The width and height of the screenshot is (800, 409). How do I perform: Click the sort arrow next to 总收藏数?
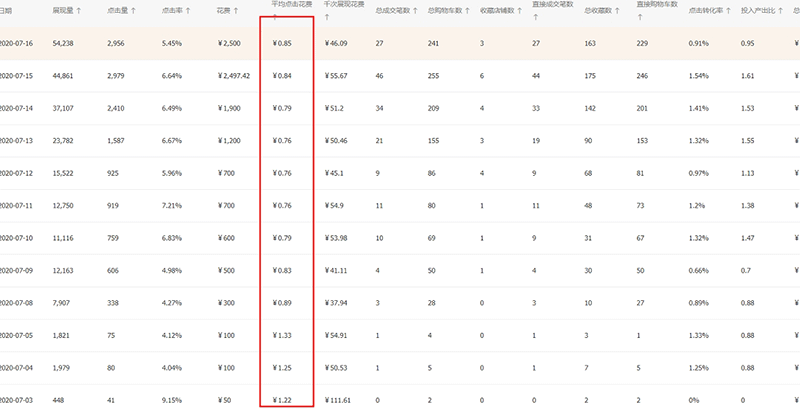tap(616, 10)
